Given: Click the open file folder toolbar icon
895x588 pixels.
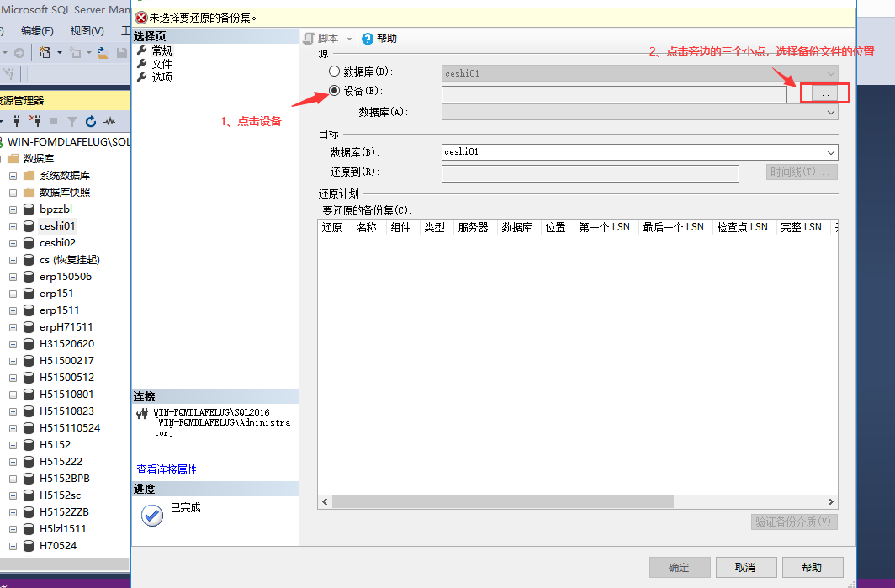Looking at the screenshot, I should (103, 52).
